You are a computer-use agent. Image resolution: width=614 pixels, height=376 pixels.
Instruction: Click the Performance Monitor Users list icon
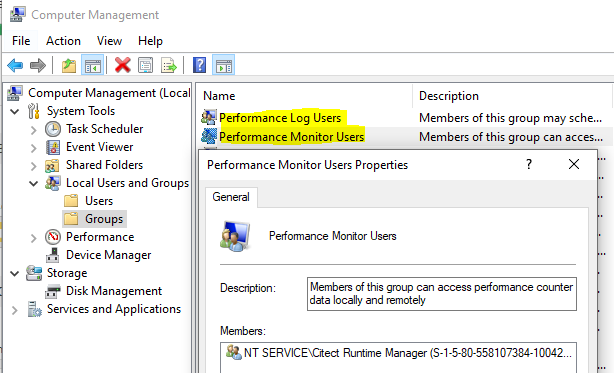pos(209,136)
